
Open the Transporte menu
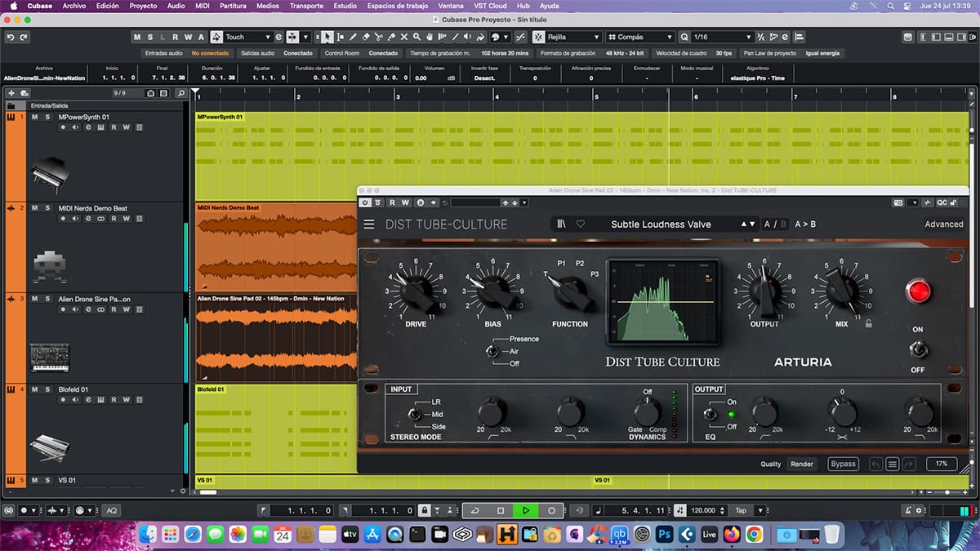pyautogui.click(x=306, y=6)
